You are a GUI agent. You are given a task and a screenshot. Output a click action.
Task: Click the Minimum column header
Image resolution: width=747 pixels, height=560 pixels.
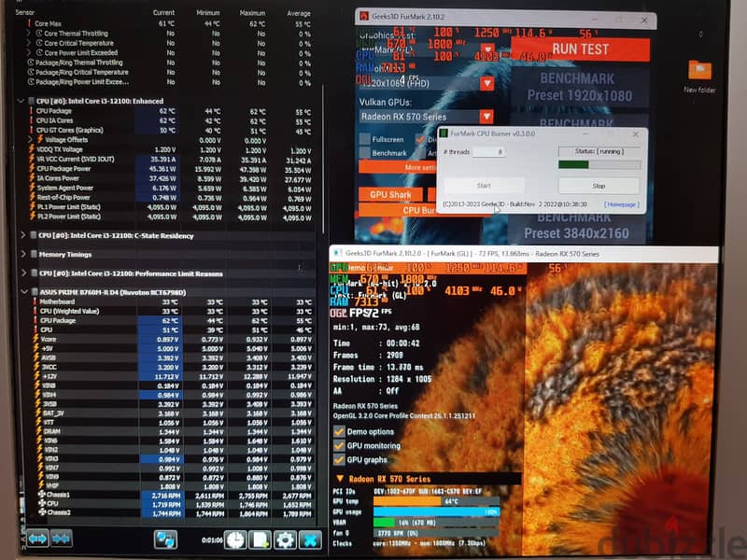coord(208,13)
